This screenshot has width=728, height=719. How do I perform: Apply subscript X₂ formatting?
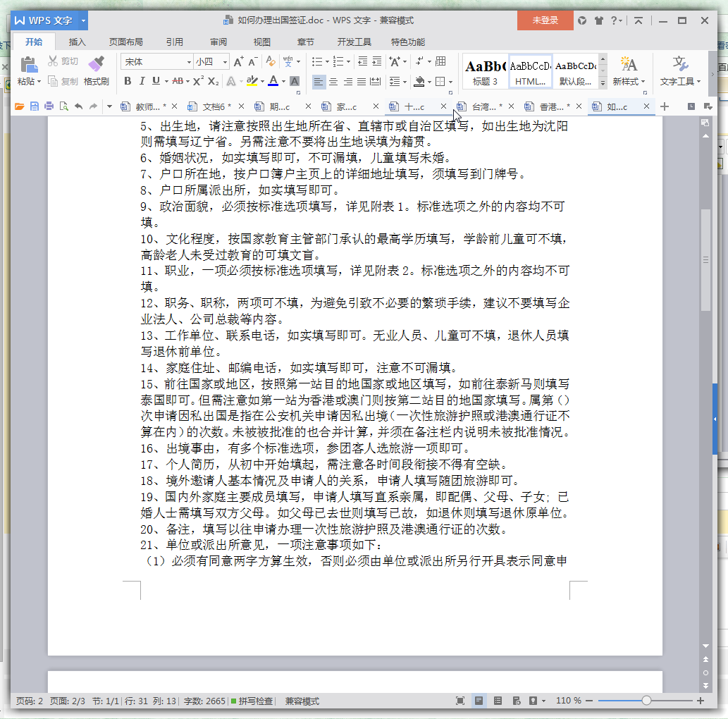213,81
